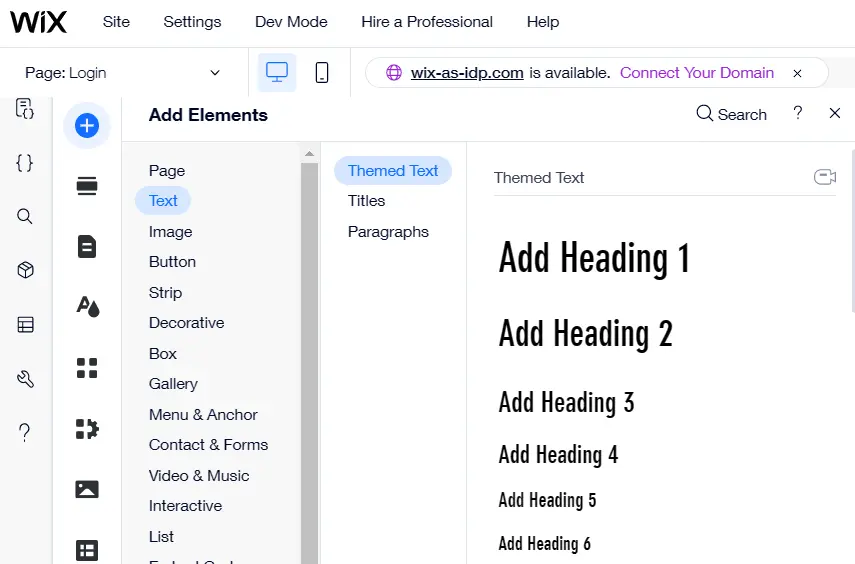Choose the Themed Text subcategory
Image resolution: width=855 pixels, height=564 pixels.
[393, 171]
